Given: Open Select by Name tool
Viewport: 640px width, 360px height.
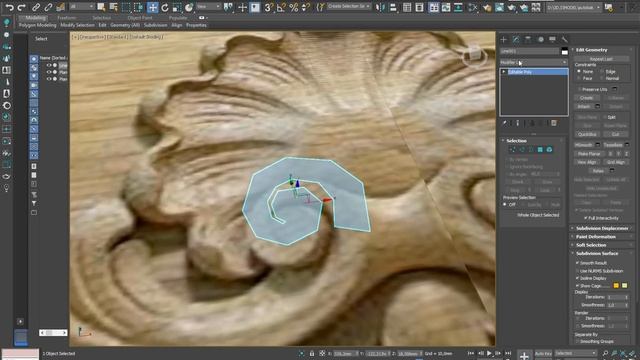Looking at the screenshot, I should (x=113, y=7).
